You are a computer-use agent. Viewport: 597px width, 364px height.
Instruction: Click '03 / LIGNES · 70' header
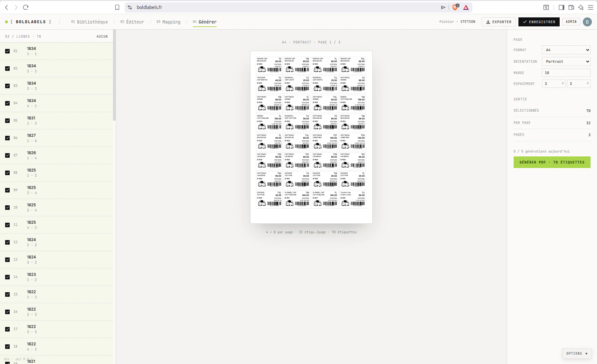click(23, 36)
